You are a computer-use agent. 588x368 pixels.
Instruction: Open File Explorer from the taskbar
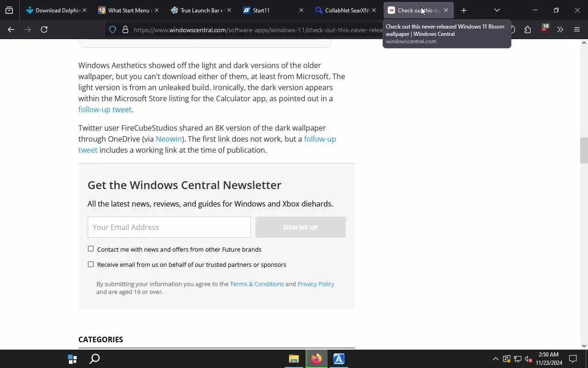coord(294,359)
